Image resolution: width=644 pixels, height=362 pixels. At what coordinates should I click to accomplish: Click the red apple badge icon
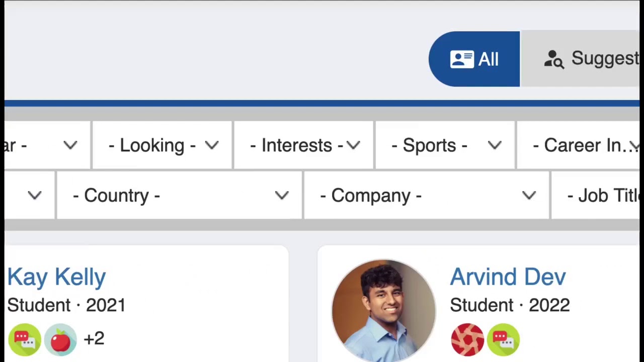pyautogui.click(x=60, y=339)
